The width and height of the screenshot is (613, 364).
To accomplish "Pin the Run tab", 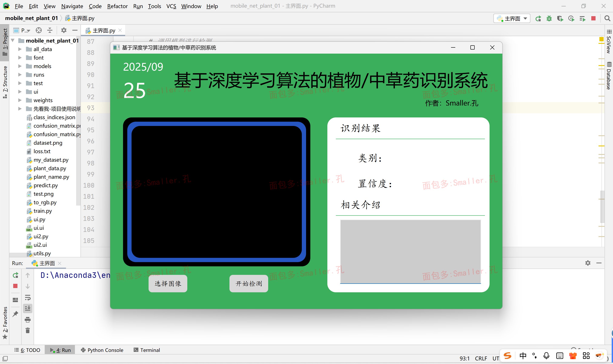I will click(15, 313).
